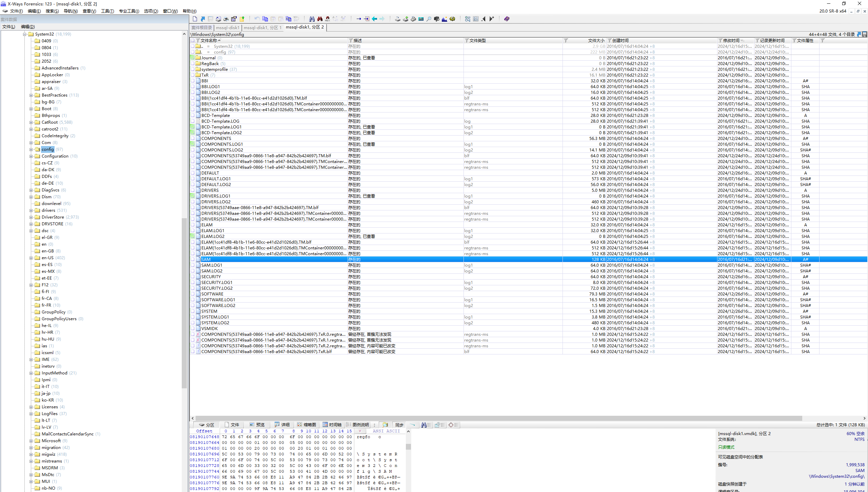Click the directory tree vertical scrollbar
The image size is (868, 492).
click(184, 303)
